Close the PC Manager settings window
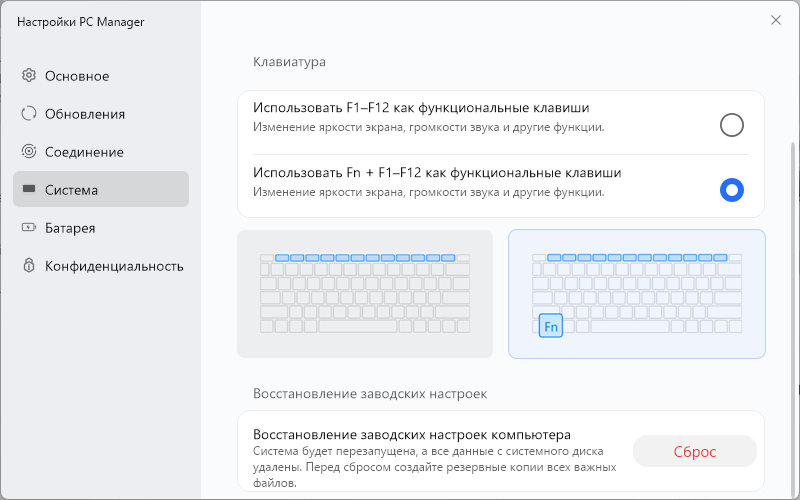Image resolution: width=800 pixels, height=500 pixels. tap(775, 20)
